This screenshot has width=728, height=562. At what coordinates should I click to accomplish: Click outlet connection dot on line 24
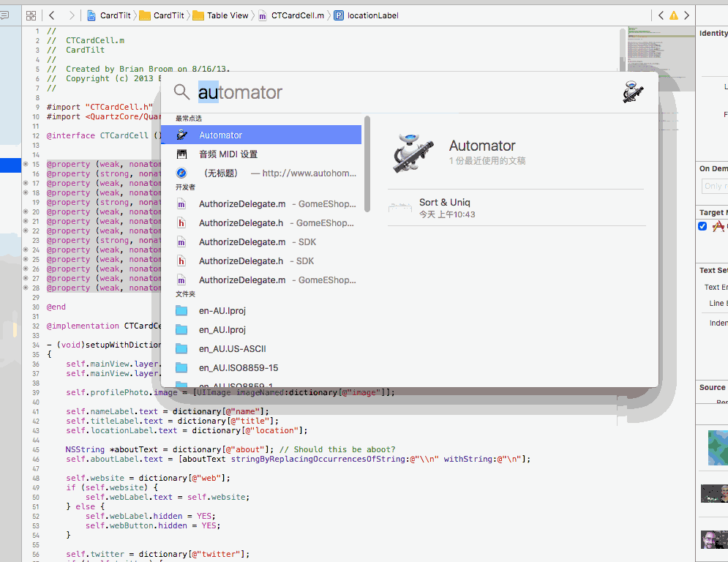26,250
